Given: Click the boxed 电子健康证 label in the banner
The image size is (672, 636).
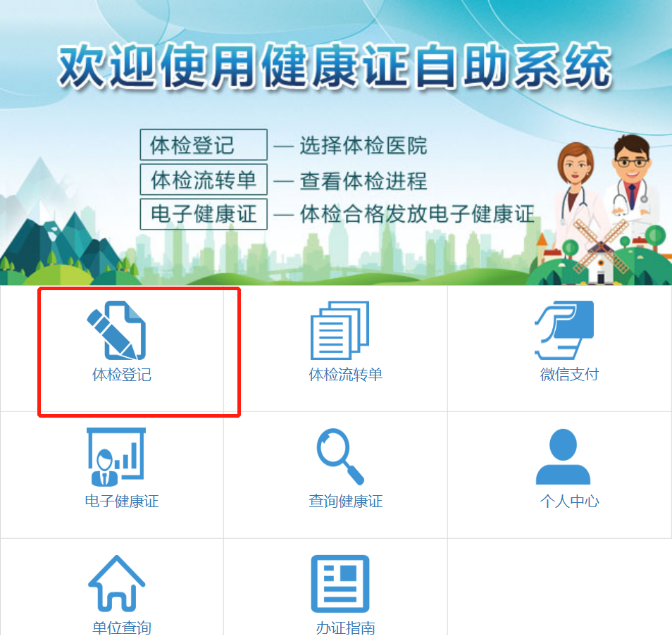Looking at the screenshot, I should point(204,214).
